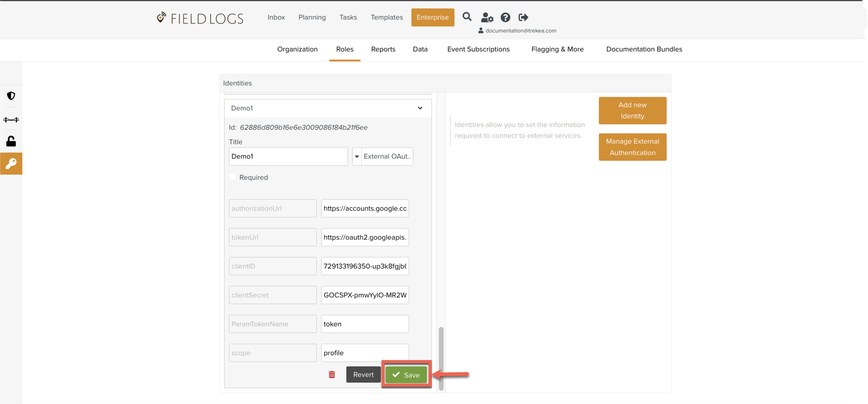Click the search magnifier icon
868x404 pixels.
467,17
